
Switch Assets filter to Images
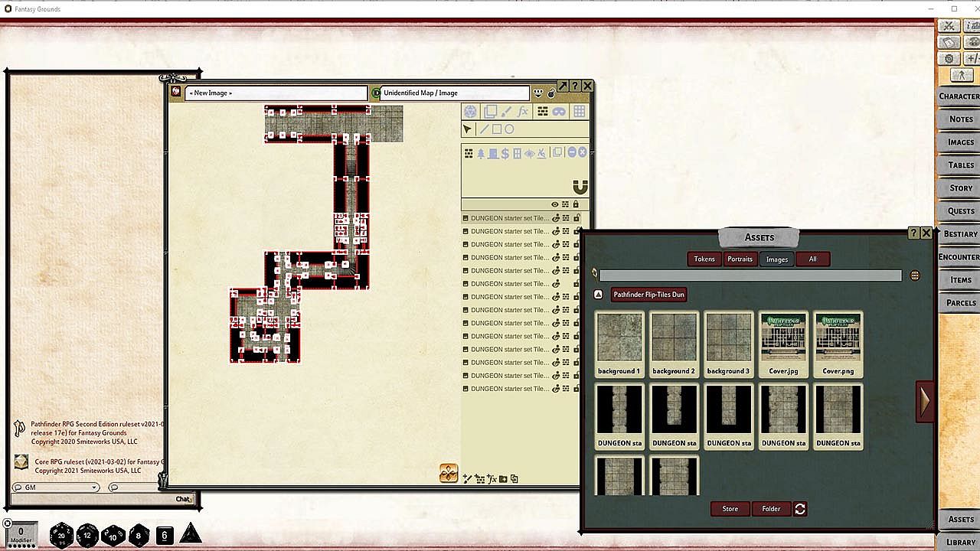(777, 259)
